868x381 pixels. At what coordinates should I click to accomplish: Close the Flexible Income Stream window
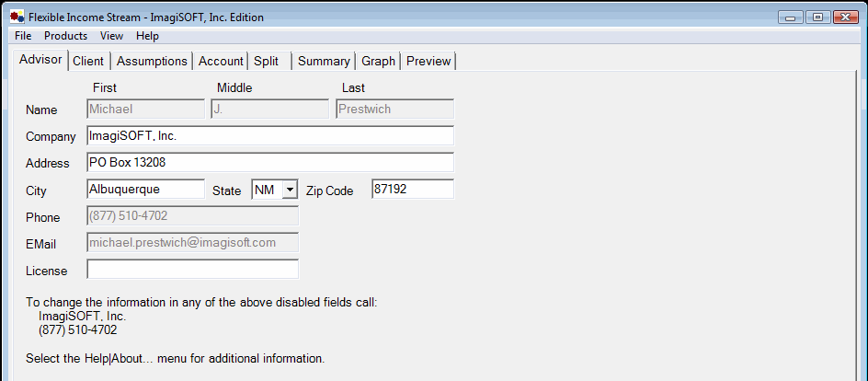[x=845, y=17]
